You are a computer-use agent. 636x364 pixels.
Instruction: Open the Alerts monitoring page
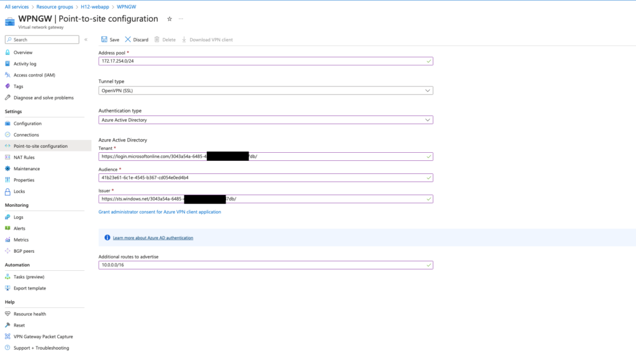(19, 229)
